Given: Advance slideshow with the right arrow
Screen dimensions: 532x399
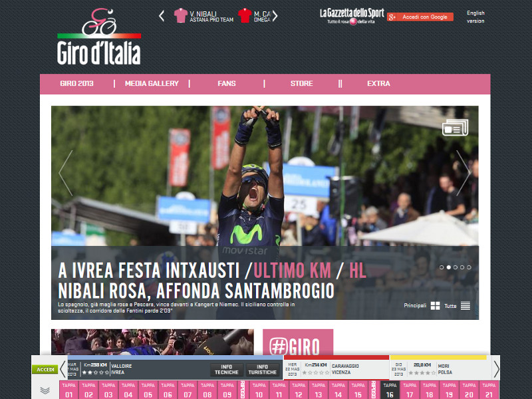Looking at the screenshot, I should [463, 172].
